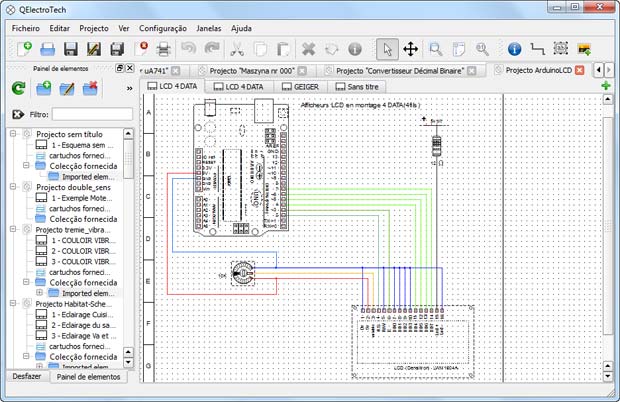Open the Desfazer panel tab
Viewport: 620px width, 402px height.
click(x=27, y=376)
